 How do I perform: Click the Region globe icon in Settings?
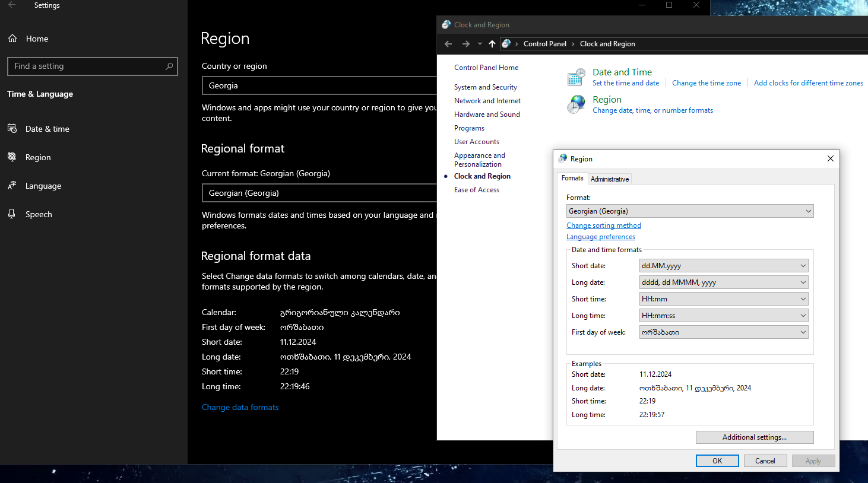coord(12,157)
